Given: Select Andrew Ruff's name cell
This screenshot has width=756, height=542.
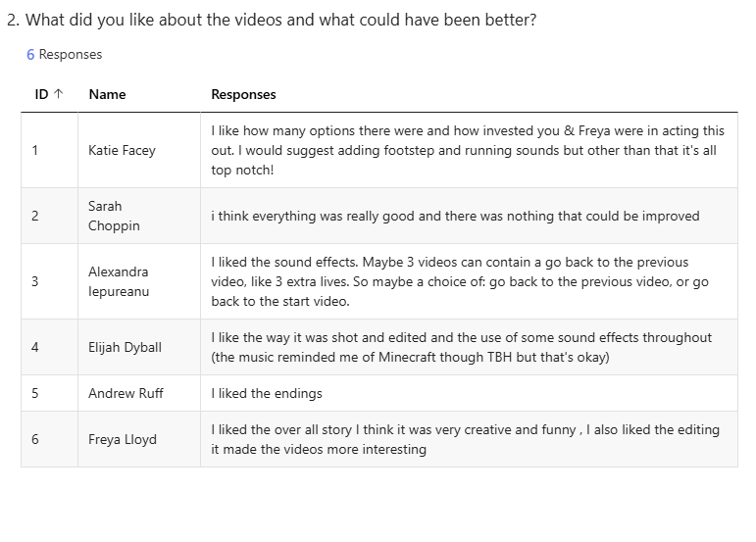Looking at the screenshot, I should pos(139,393).
